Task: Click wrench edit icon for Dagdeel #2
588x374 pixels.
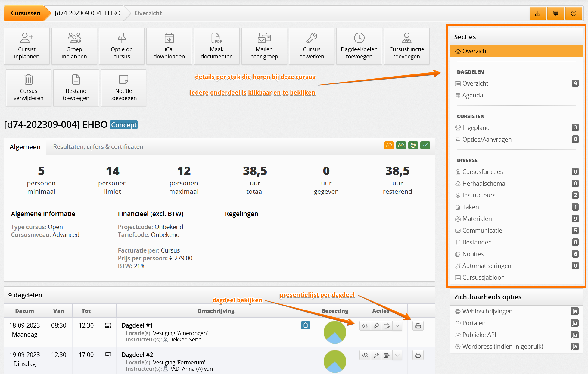Action: point(376,355)
